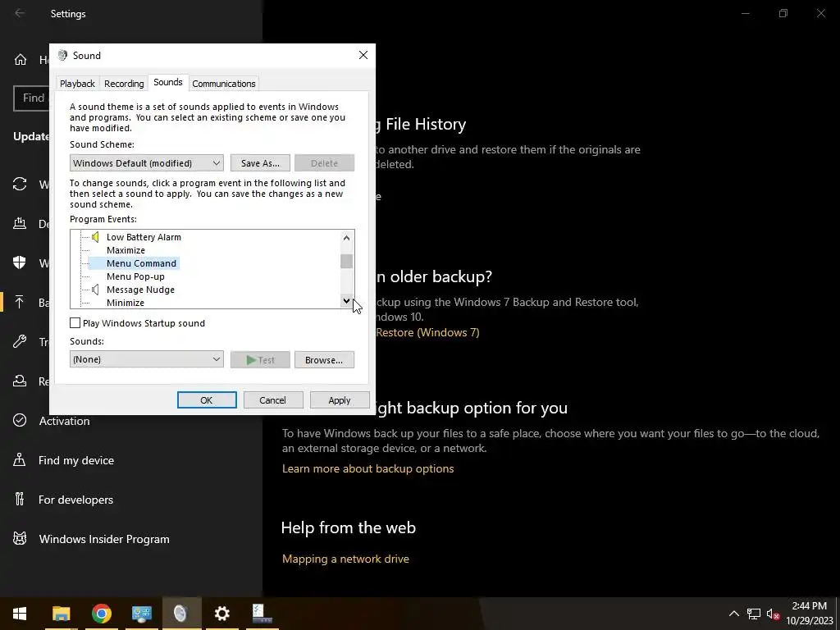This screenshot has width=840, height=630.
Task: Click the Message Nudge speaker icon
Action: [x=95, y=290]
